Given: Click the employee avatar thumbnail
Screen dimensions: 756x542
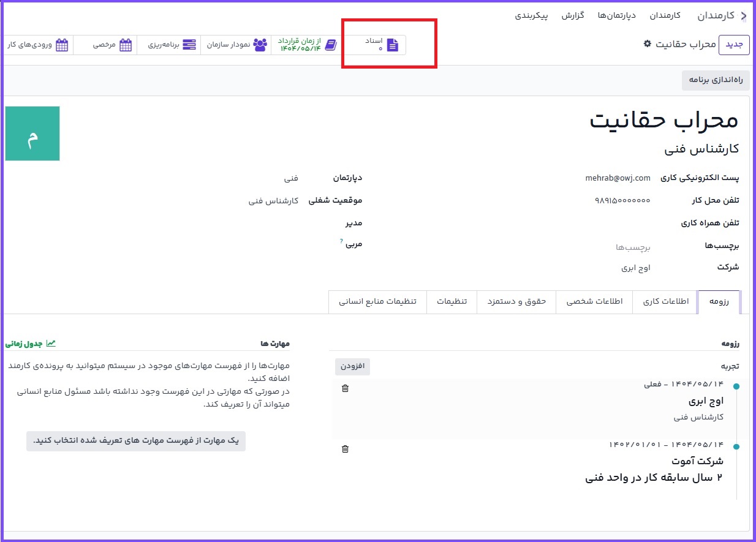Looking at the screenshot, I should 32,134.
